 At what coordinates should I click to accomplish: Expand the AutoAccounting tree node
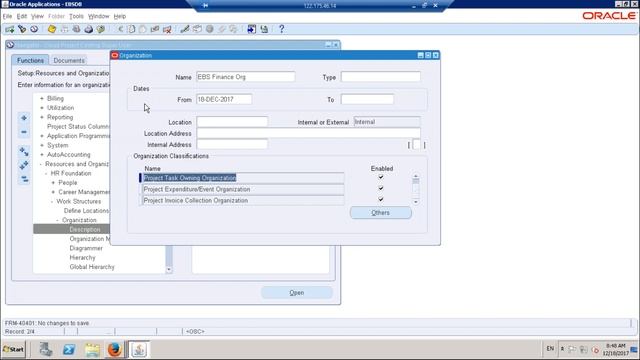(42, 155)
